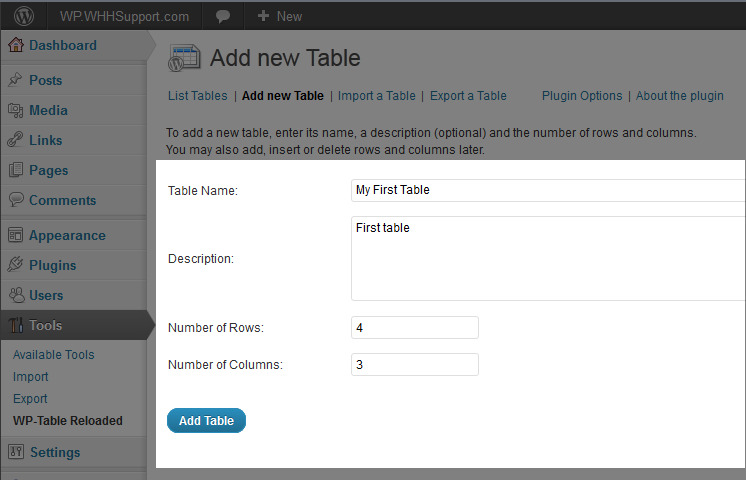The width and height of the screenshot is (746, 480).
Task: Click the Settings icon in sidebar
Action: click(16, 452)
